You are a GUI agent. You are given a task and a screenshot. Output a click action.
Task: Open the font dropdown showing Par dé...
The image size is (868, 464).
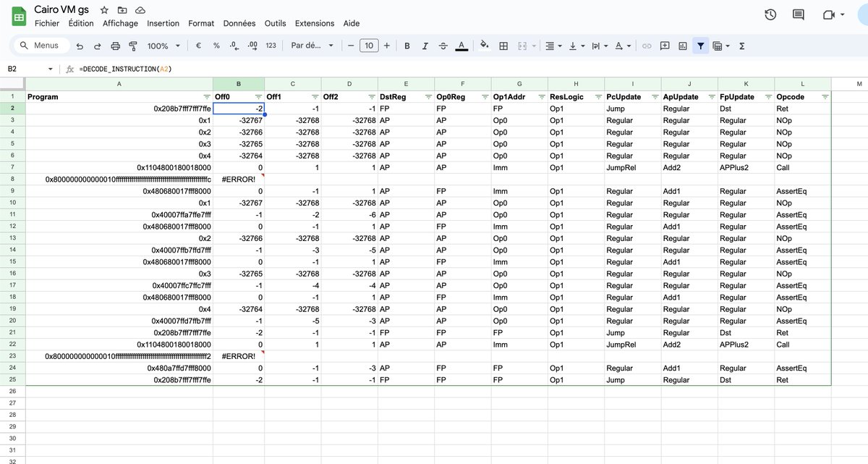coord(312,46)
